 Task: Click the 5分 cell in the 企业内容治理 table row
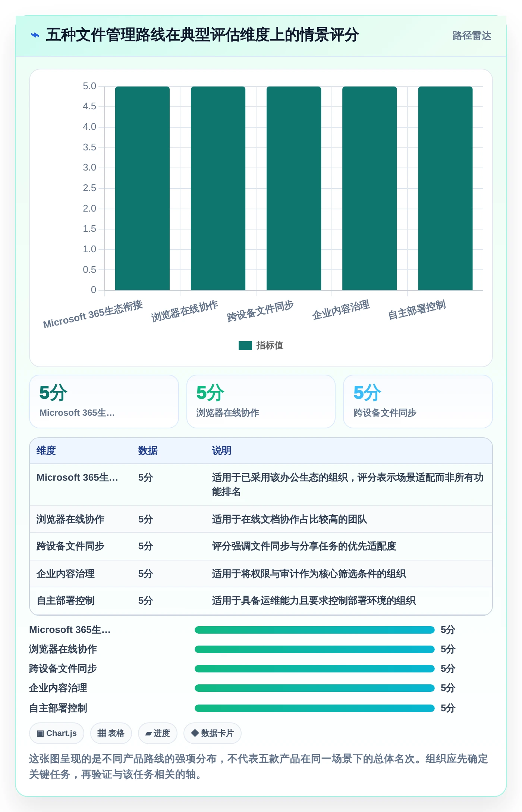(x=145, y=574)
